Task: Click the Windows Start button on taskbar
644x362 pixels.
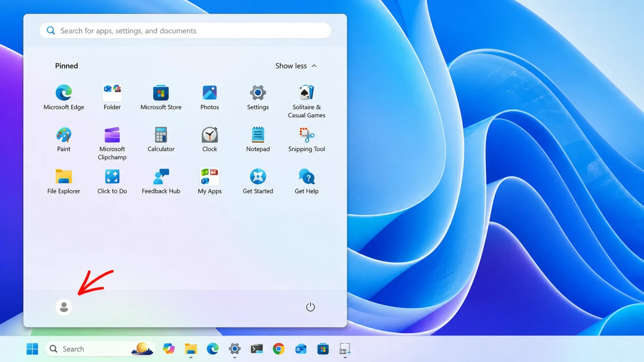Action: (32, 349)
